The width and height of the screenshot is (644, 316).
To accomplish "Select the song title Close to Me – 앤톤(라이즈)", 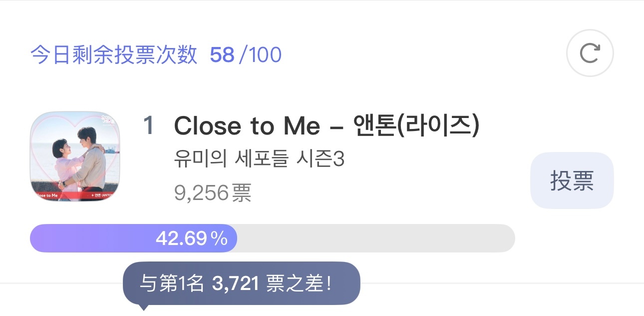I will 326,126.
